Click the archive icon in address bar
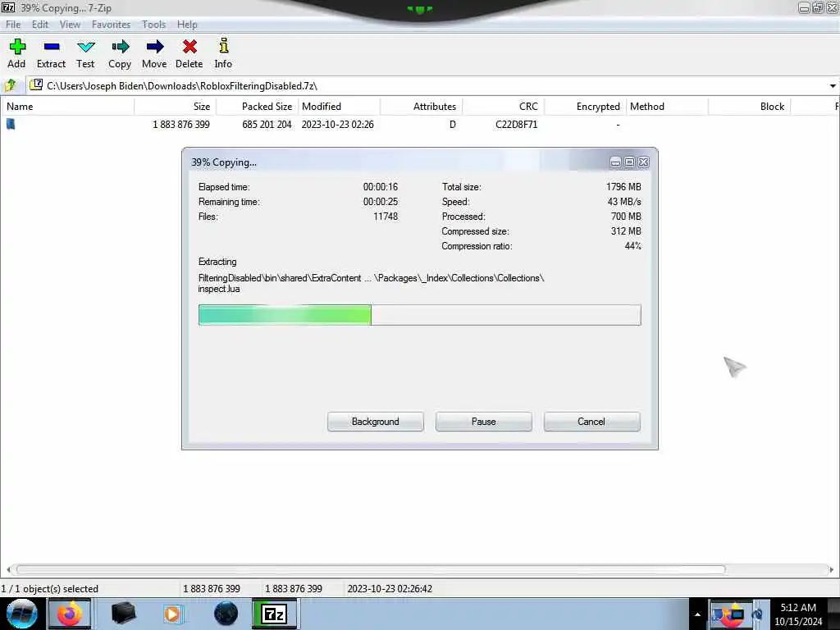The height and width of the screenshot is (630, 840). pos(36,84)
